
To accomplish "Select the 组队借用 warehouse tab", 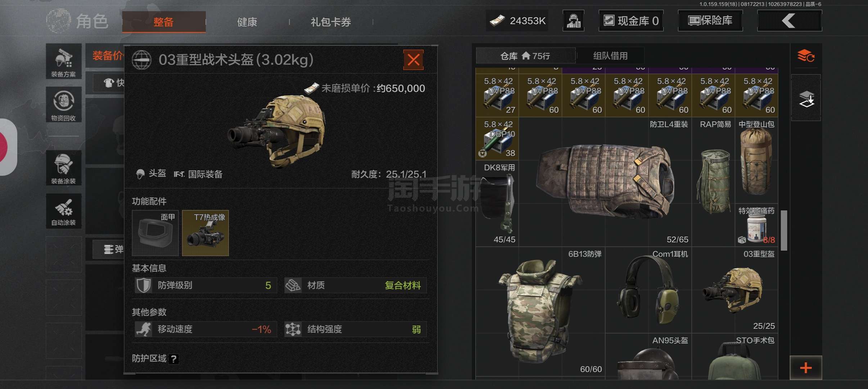I will tap(610, 56).
